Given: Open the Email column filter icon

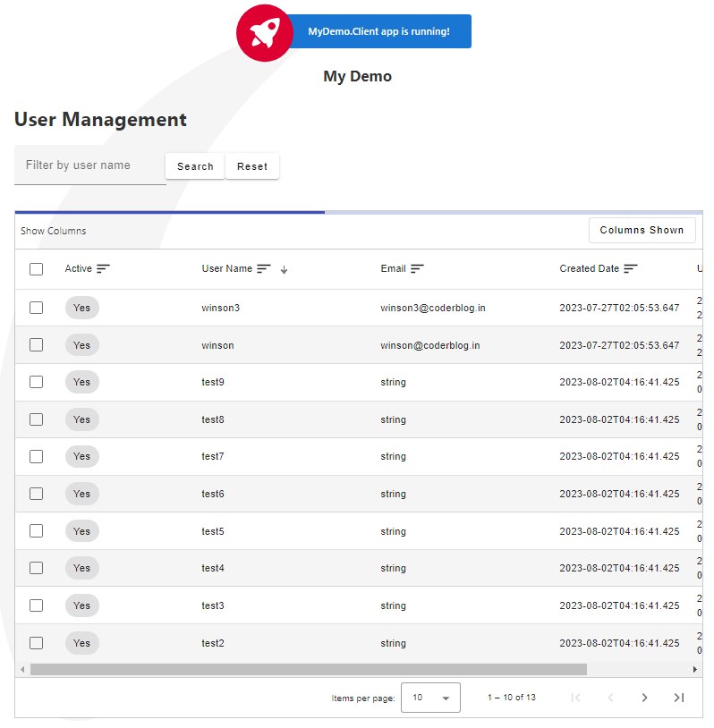Looking at the screenshot, I should pyautogui.click(x=417, y=269).
